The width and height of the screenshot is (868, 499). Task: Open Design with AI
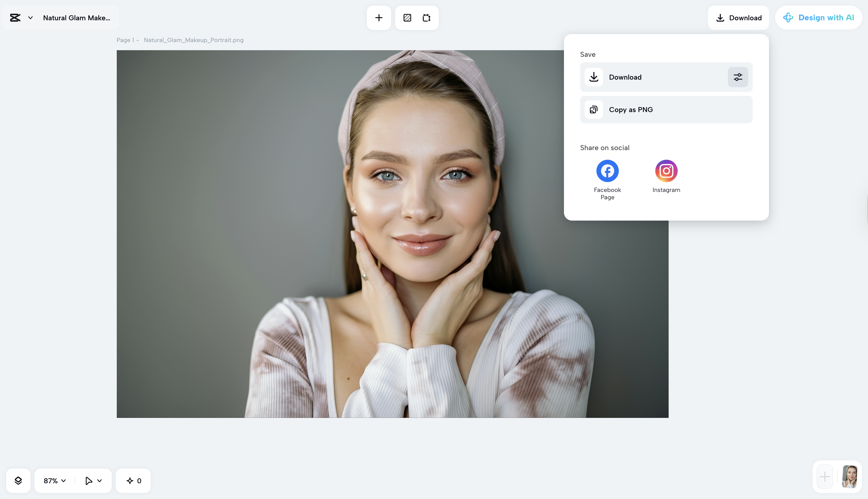pyautogui.click(x=819, y=17)
